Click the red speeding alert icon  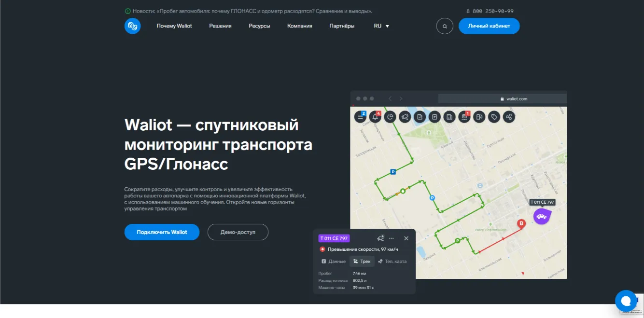322,249
